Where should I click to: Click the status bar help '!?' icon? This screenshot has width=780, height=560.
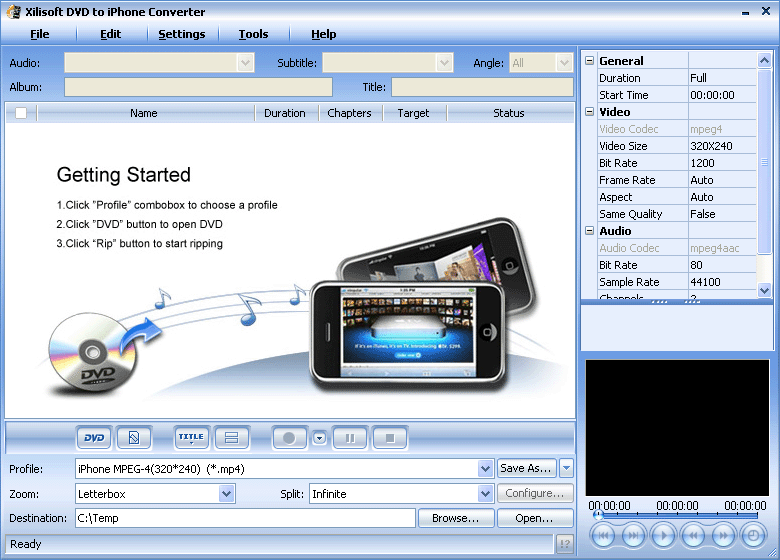click(x=565, y=544)
